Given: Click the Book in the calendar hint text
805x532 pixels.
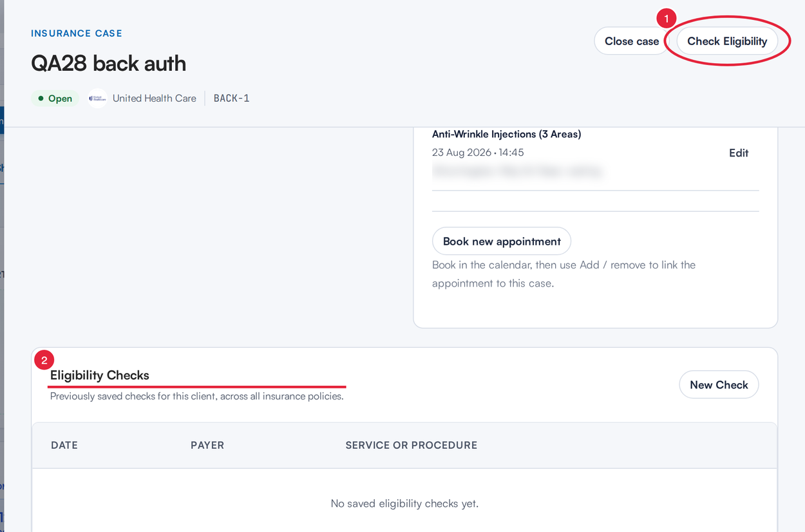Looking at the screenshot, I should pyautogui.click(x=563, y=274).
